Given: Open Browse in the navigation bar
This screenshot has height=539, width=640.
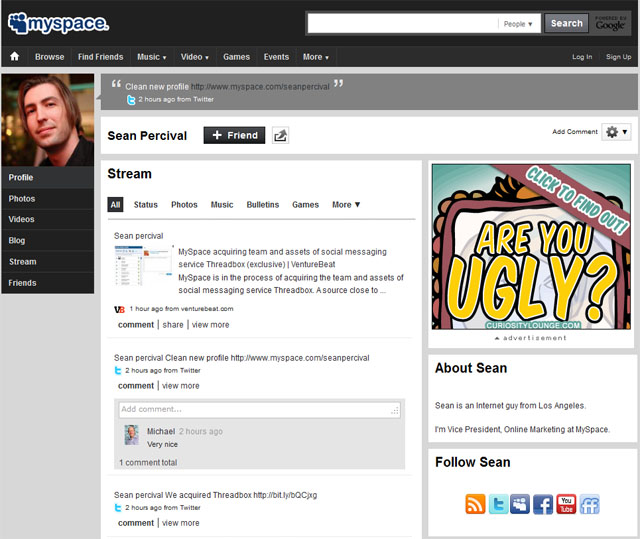Looking at the screenshot, I should click(x=49, y=57).
